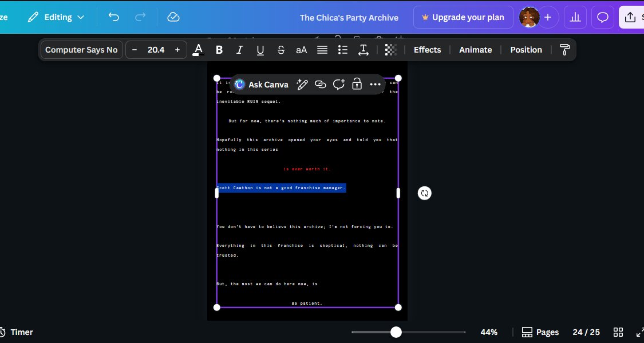The width and height of the screenshot is (644, 343).
Task: Click the line 'inevitable RUIN sequel.'
Action: 248,101
